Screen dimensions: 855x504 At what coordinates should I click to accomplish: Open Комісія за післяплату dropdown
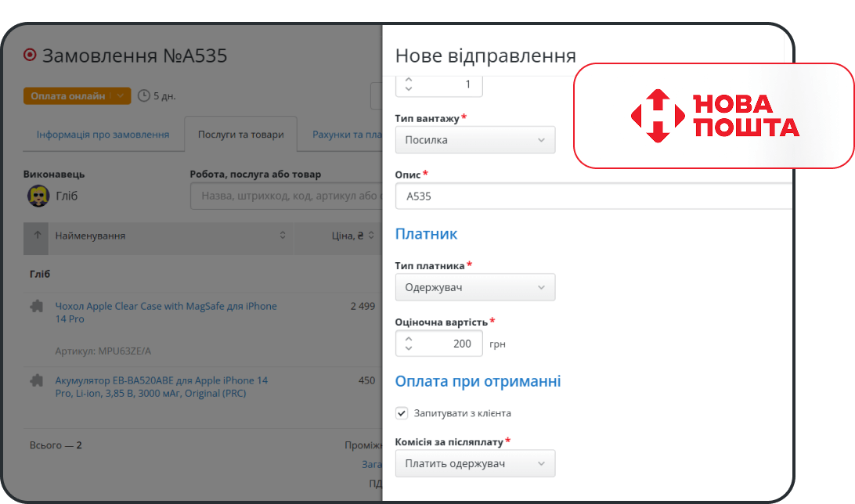[475, 463]
